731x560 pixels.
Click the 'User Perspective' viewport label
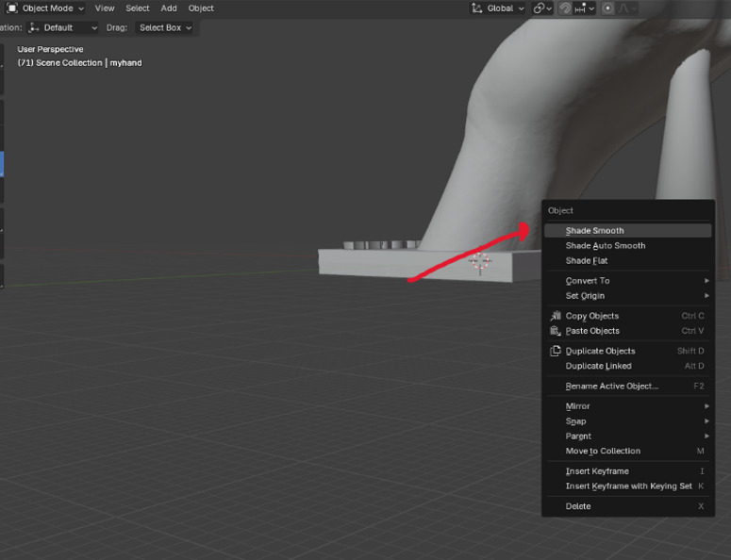coord(50,49)
